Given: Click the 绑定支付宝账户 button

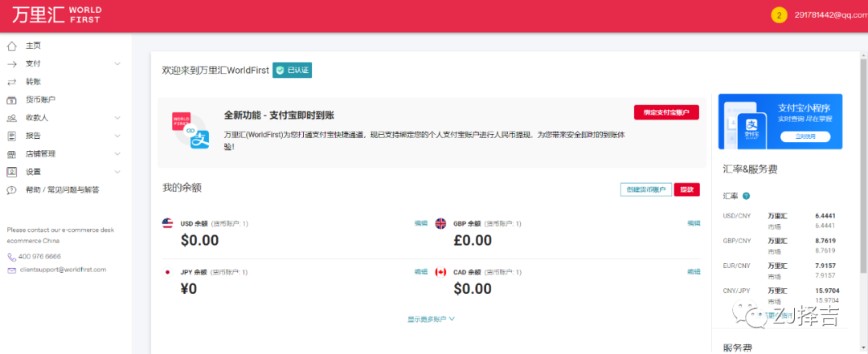Looking at the screenshot, I should [x=666, y=112].
